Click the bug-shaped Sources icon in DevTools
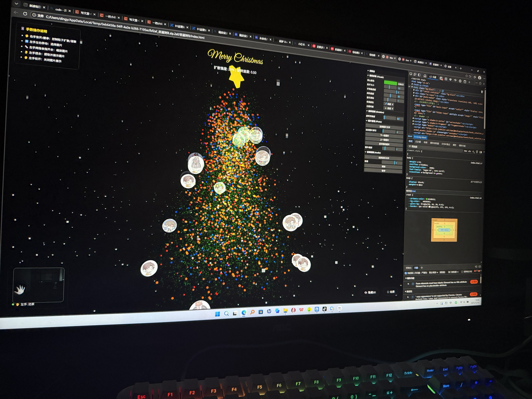 click(x=446, y=79)
